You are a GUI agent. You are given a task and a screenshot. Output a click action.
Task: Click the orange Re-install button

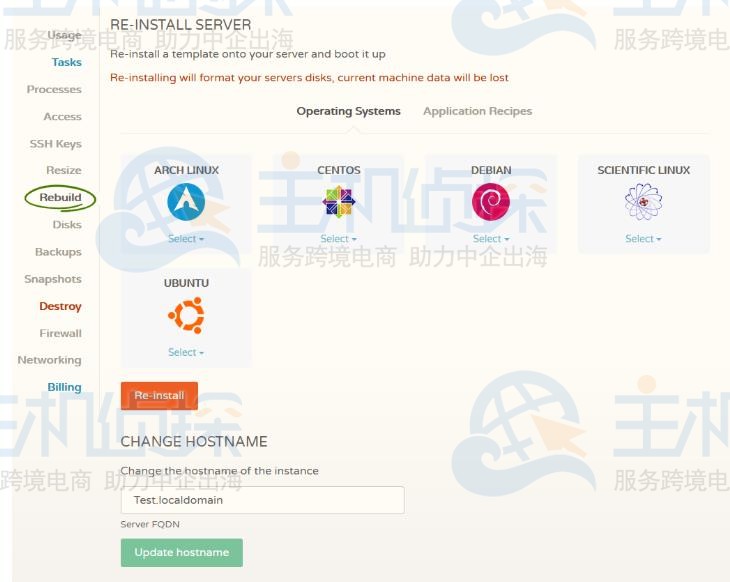159,396
